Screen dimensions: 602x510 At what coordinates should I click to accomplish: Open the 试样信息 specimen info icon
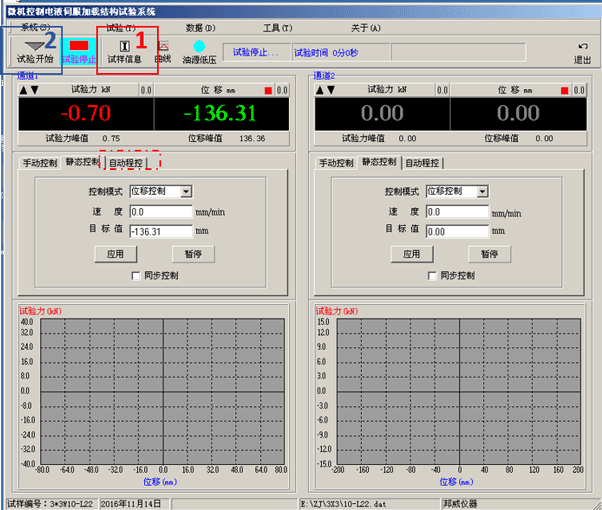coord(124,52)
